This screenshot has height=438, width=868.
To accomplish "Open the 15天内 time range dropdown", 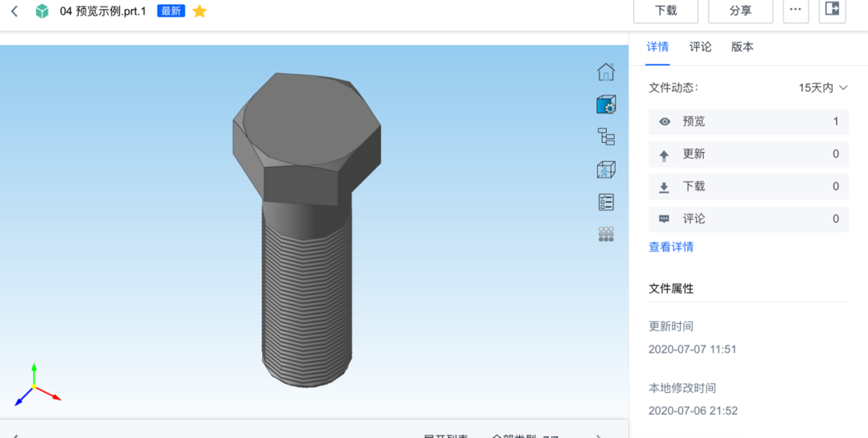I will [823, 88].
